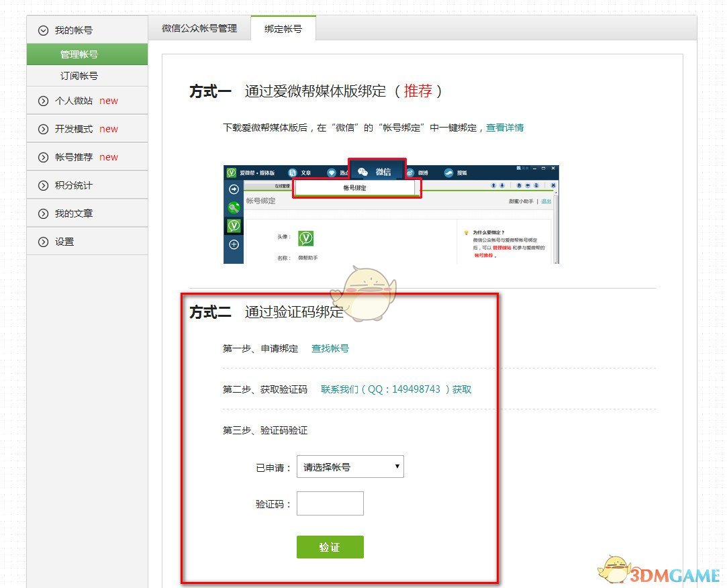The height and width of the screenshot is (588, 727).
Task: Click the 文章 icon in the preview toolbar
Action: tap(293, 170)
